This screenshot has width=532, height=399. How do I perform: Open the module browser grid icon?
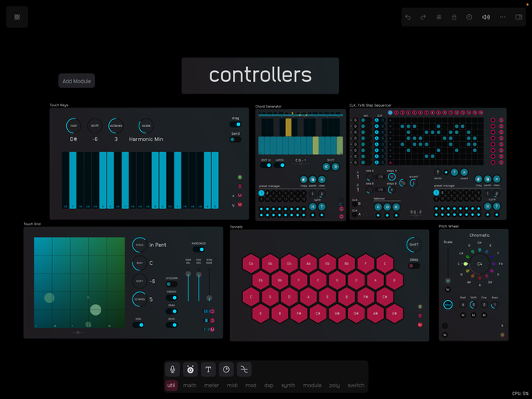tap(17, 16)
